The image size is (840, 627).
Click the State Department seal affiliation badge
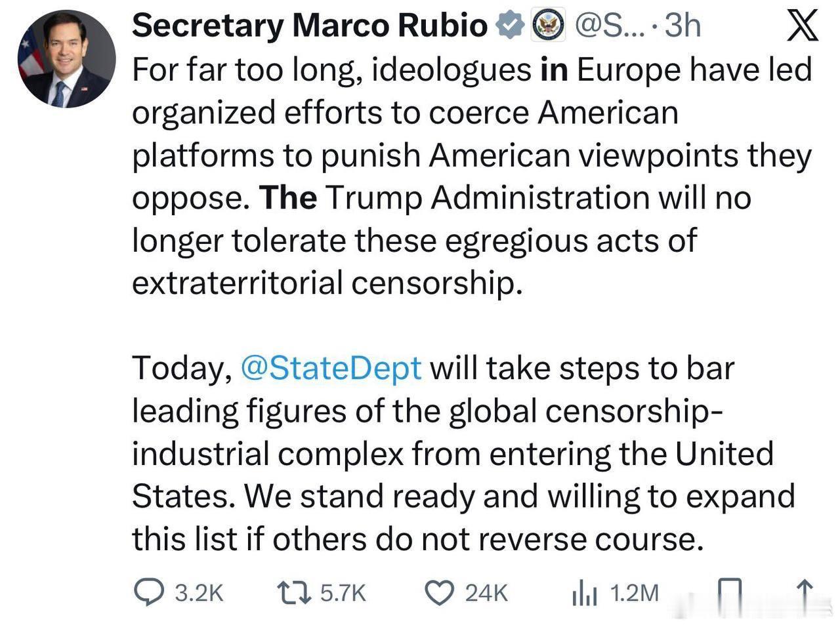(547, 25)
